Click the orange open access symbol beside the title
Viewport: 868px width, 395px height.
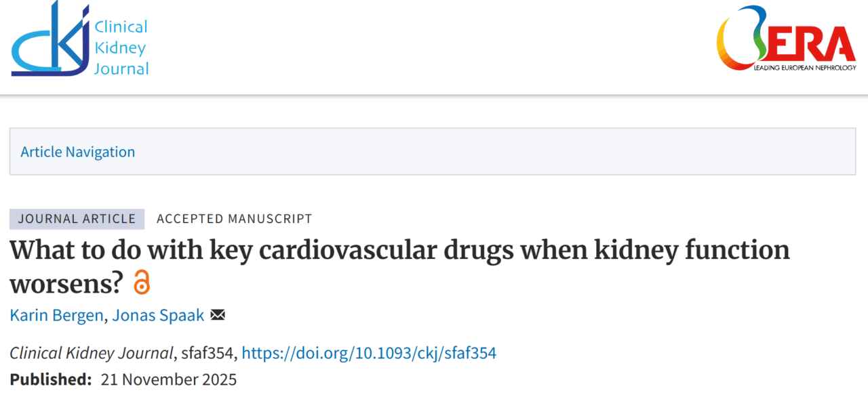142,283
